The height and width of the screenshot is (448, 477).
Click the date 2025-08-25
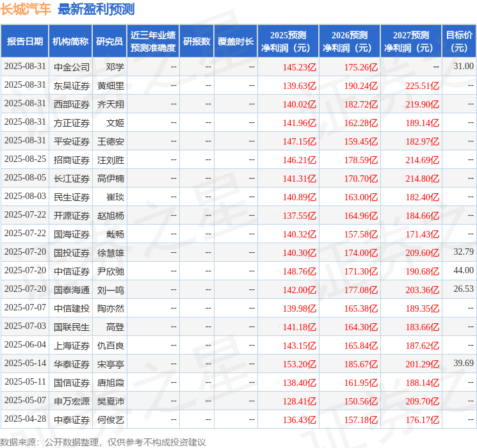click(25, 159)
